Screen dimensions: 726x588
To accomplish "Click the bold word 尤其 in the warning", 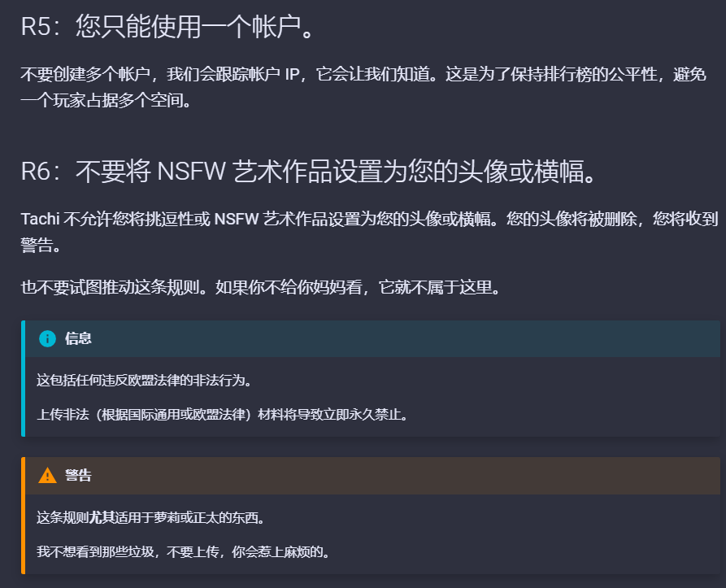I will tap(102, 517).
